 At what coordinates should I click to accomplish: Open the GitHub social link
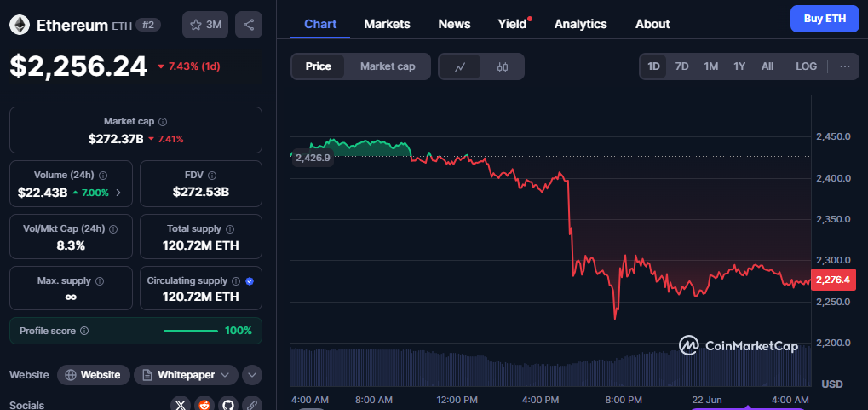[227, 405]
